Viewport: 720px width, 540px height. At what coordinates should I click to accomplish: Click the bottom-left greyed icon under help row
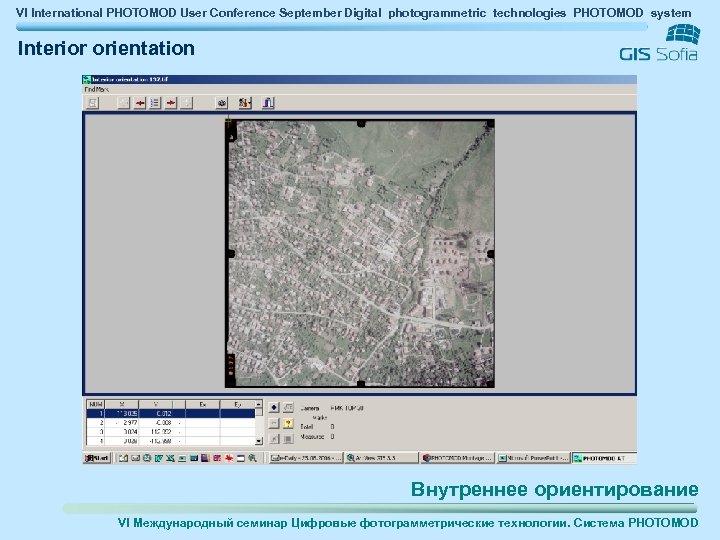pos(274,439)
